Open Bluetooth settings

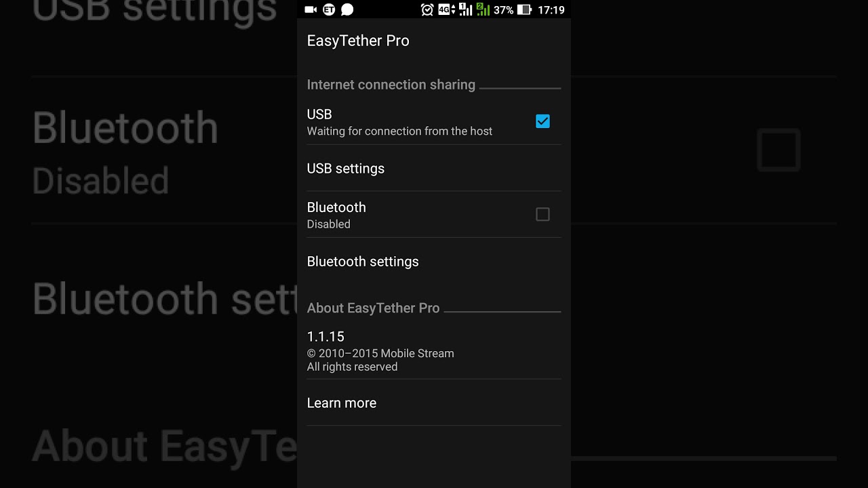point(434,261)
